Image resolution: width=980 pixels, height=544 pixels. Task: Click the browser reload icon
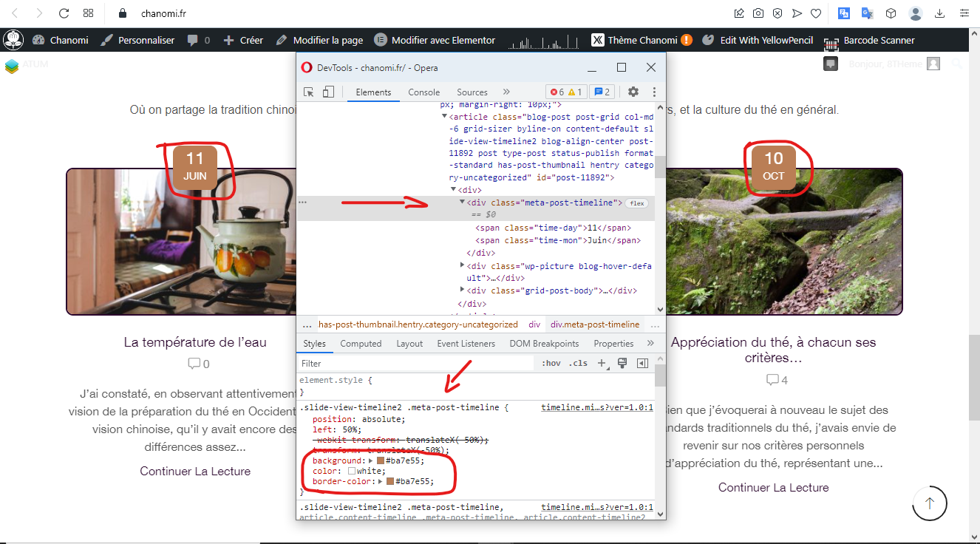pyautogui.click(x=64, y=13)
